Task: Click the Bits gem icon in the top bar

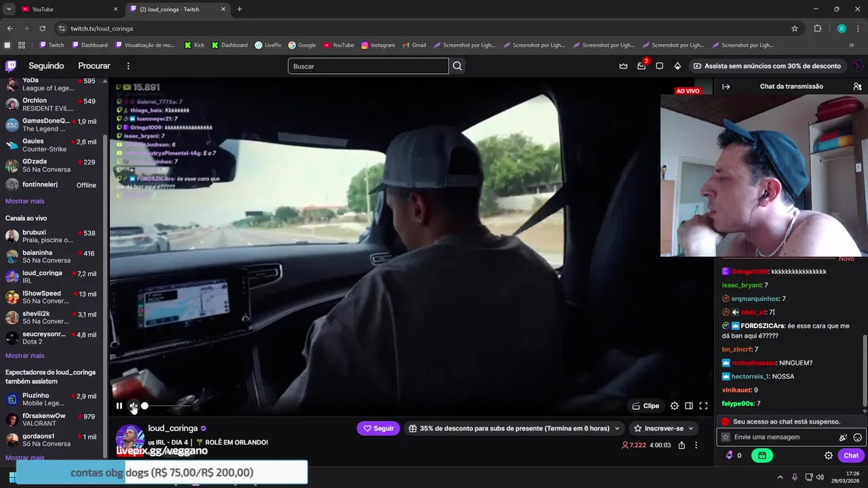Action: 677,66
